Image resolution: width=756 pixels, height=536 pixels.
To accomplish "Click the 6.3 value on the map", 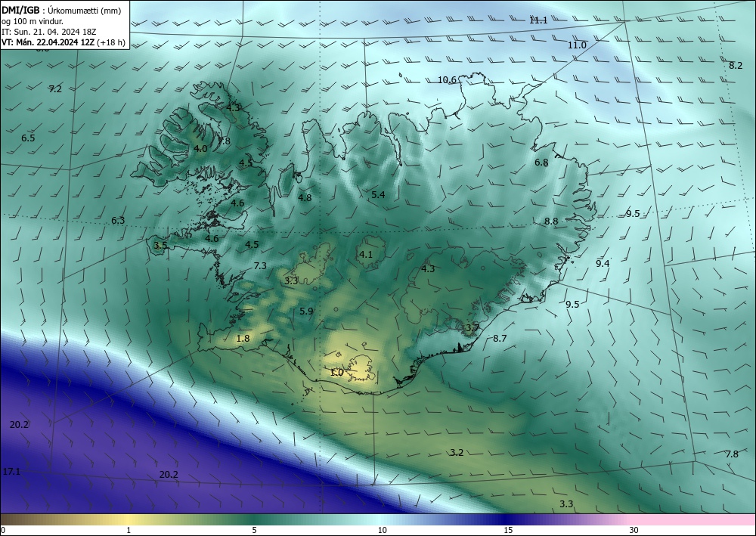I will 118,221.
